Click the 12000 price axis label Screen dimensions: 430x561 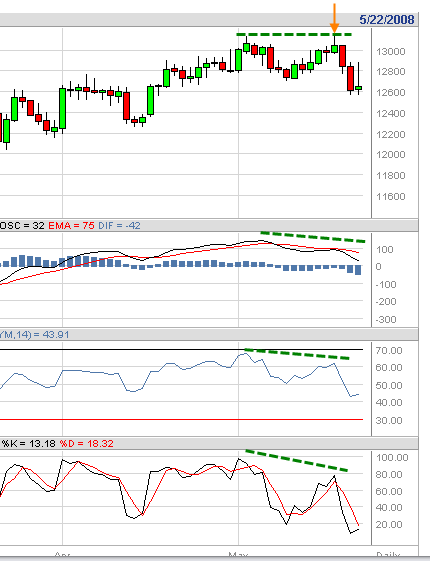click(x=391, y=155)
